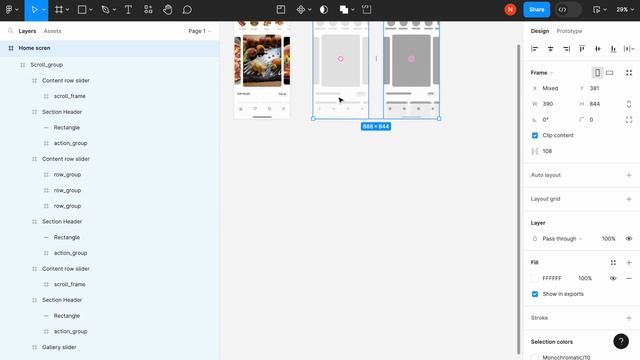
Task: Click the Align bottom icon
Action: pos(613,49)
